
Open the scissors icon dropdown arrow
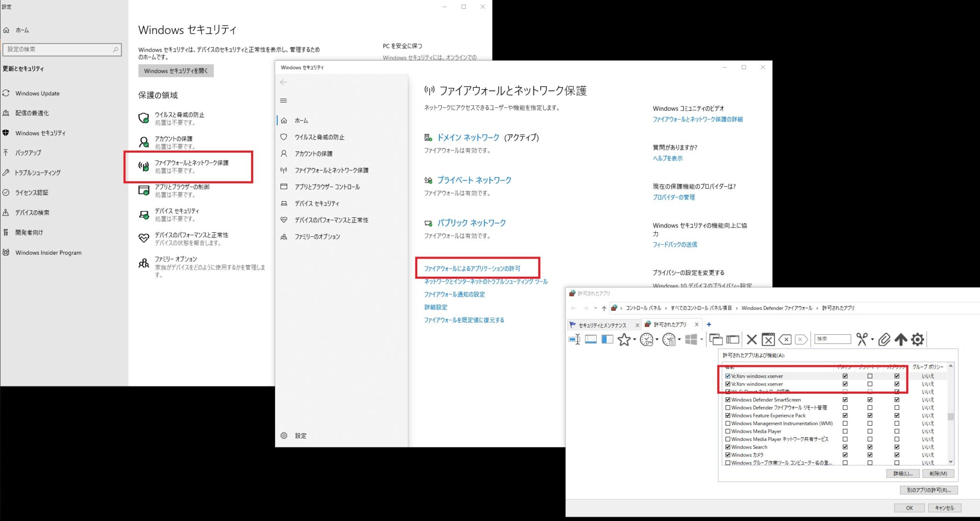click(x=872, y=340)
